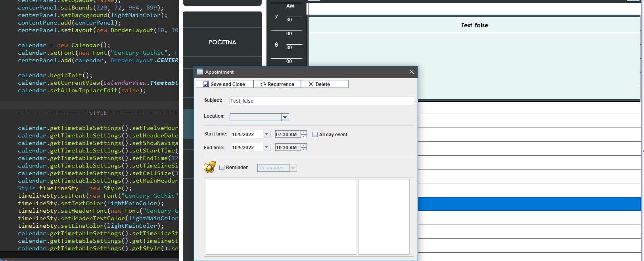Click the blue highlighted calendar row
Image resolution: width=644 pixels, height=261 pixels.
coord(529,204)
